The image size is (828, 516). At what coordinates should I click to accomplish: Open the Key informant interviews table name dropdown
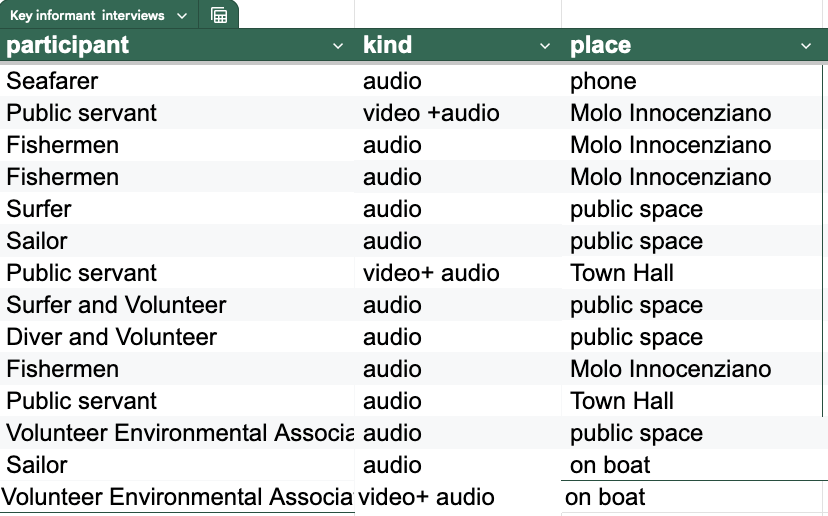tap(181, 15)
